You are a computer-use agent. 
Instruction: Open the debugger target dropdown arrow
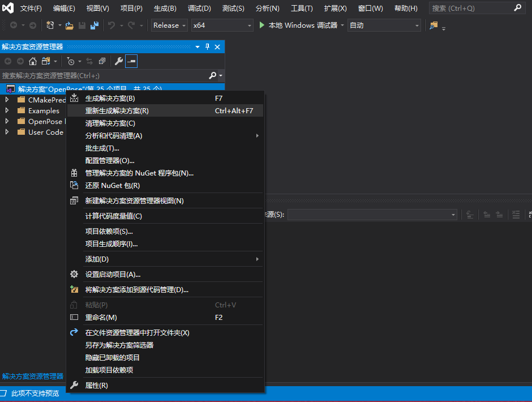[342, 25]
